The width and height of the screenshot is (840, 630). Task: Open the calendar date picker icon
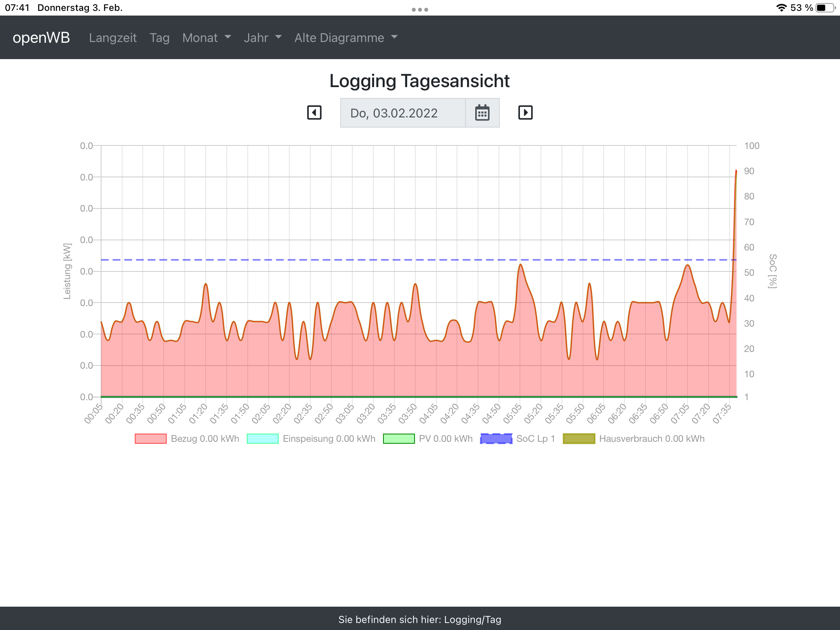[x=482, y=113]
